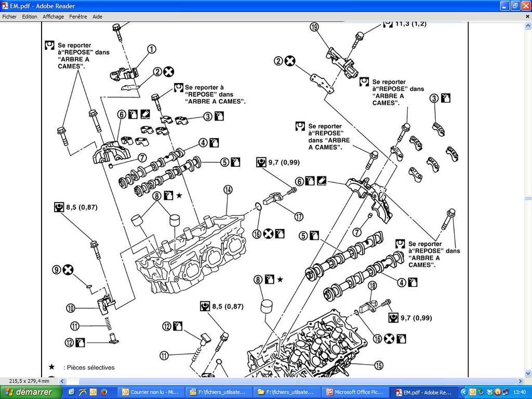
Task: Open the Fichier menu
Action: (x=9, y=17)
